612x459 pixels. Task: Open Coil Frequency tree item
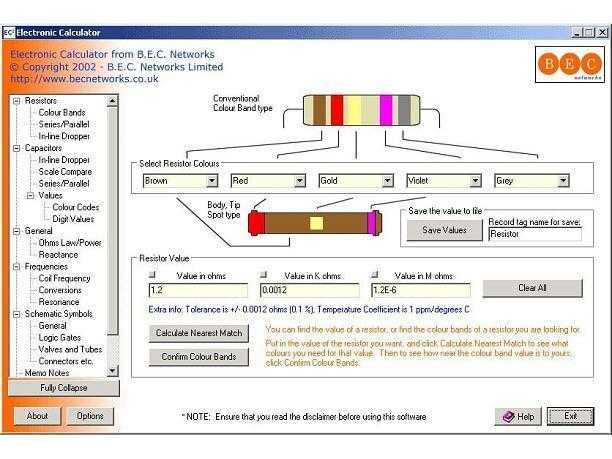coord(64,278)
